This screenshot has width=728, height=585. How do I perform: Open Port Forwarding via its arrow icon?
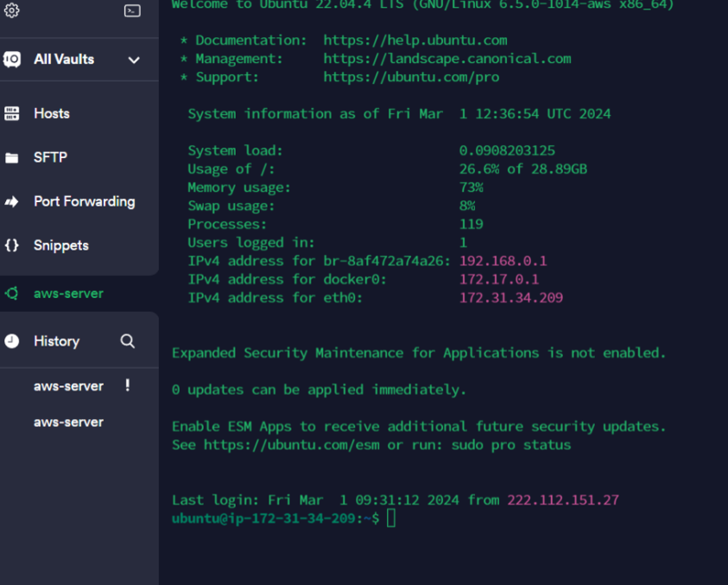pos(12,201)
